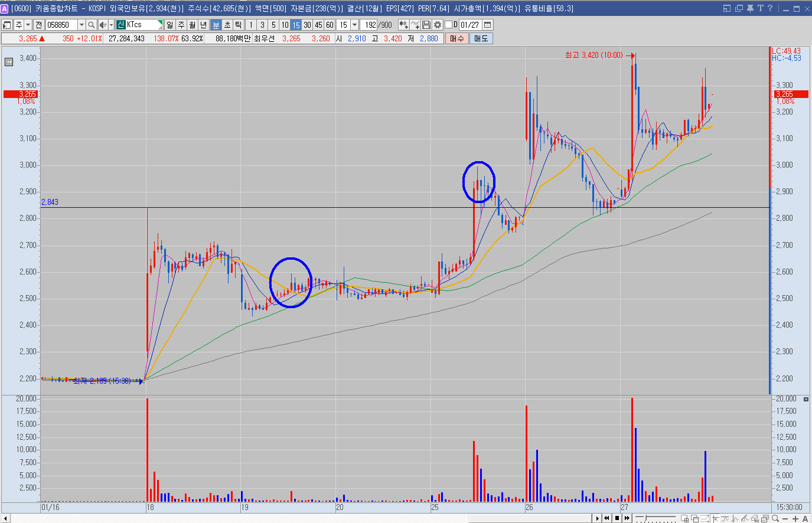The height and width of the screenshot is (523, 812).
Task: Click the magnifier stock search icon
Action: click(x=92, y=25)
